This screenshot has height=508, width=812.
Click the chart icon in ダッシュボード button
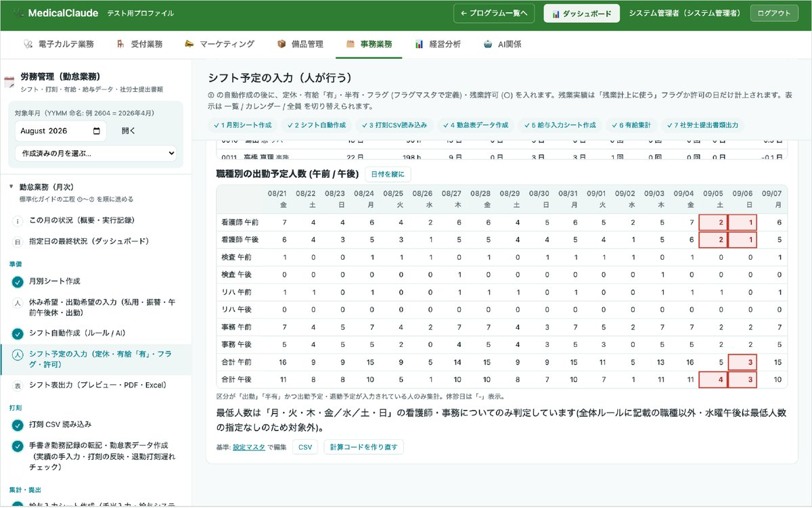[556, 14]
